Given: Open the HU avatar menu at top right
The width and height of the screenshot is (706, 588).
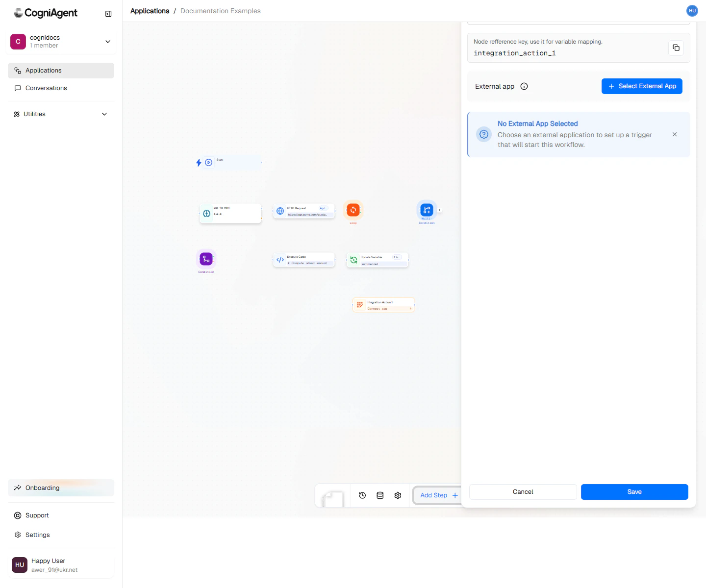Looking at the screenshot, I should 692,11.
